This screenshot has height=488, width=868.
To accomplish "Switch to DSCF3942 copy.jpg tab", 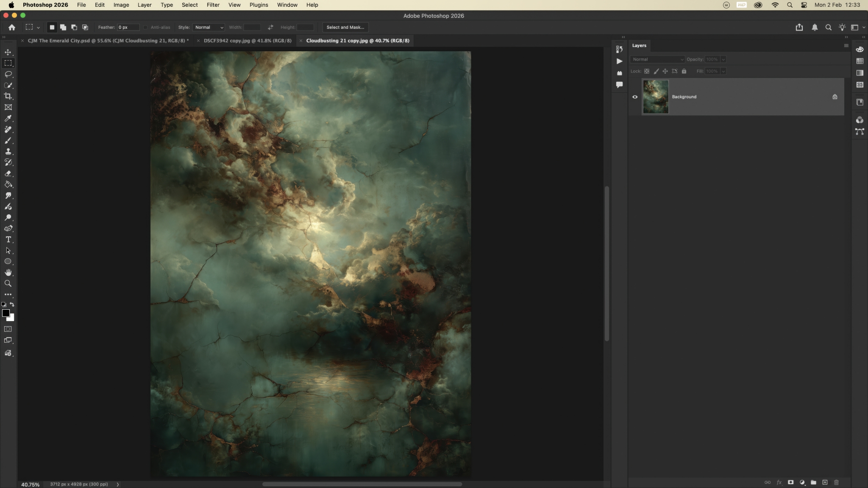I will point(248,41).
